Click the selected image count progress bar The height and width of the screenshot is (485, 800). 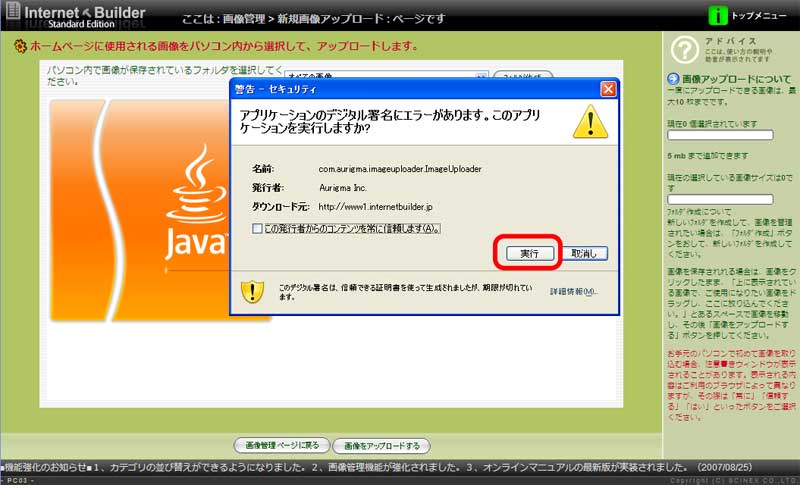pos(720,134)
